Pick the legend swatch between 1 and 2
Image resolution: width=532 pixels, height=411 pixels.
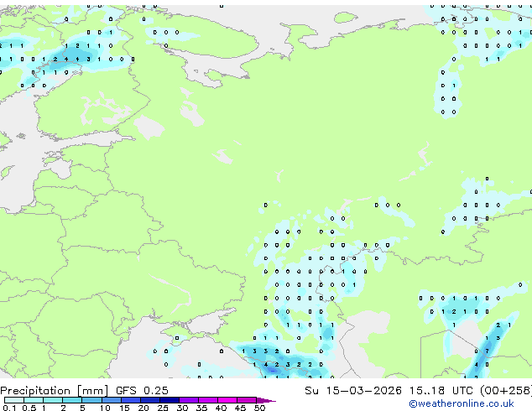pos(53,400)
